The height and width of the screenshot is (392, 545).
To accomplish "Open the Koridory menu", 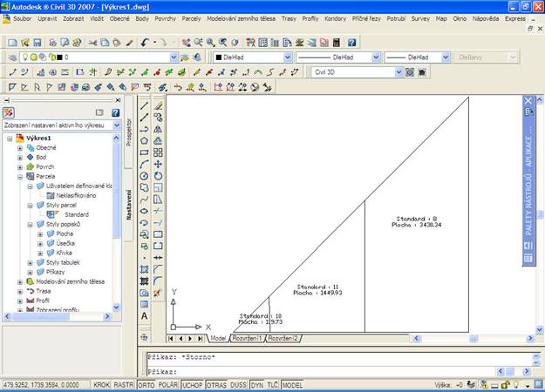I will point(335,19).
